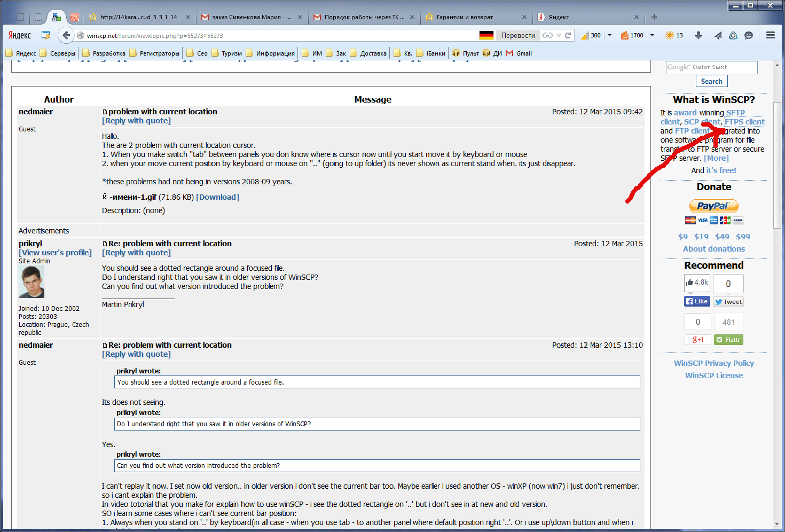
Task: Reload the page with refresh icon
Action: pos(568,35)
